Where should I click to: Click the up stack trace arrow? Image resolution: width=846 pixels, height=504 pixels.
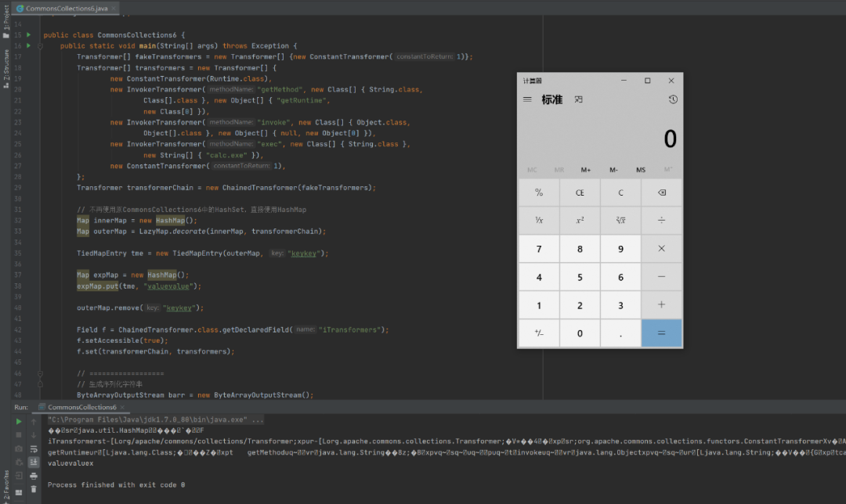point(34,422)
